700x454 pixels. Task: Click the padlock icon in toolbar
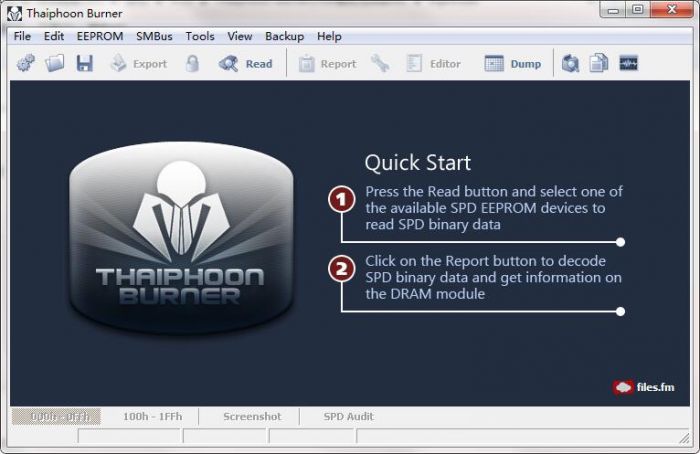[193, 64]
